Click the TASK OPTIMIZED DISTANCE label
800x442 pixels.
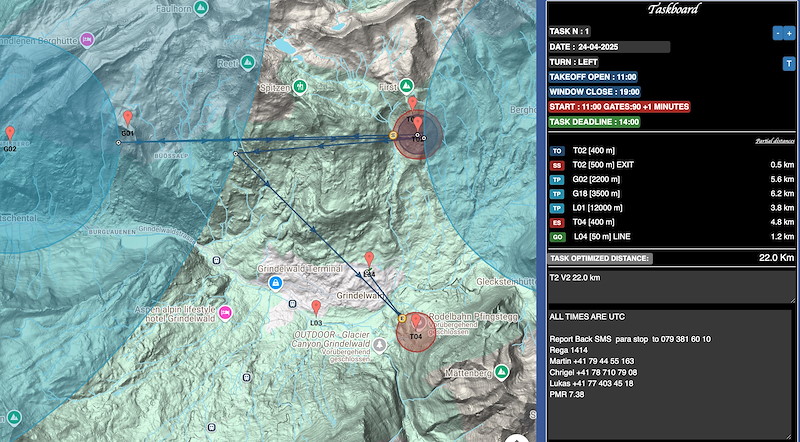[x=599, y=258]
